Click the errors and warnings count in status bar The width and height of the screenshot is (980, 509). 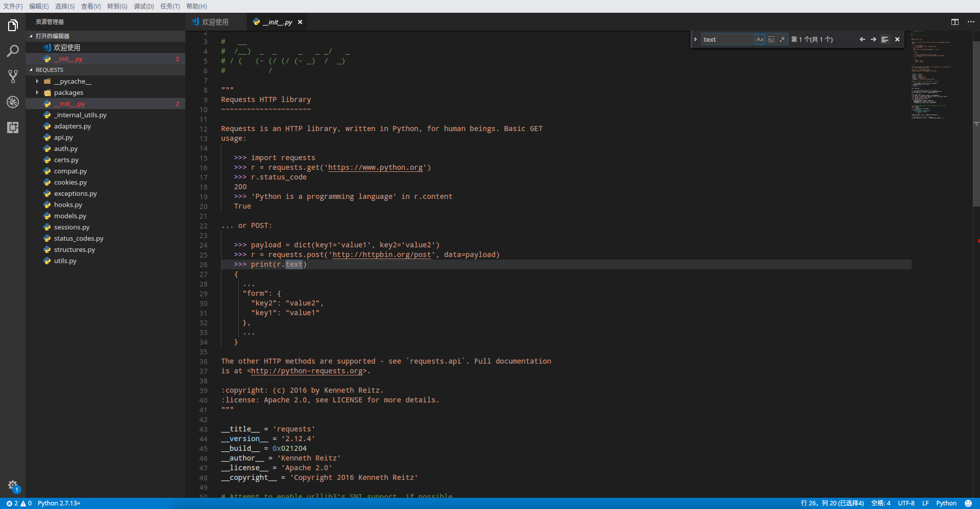(19, 503)
